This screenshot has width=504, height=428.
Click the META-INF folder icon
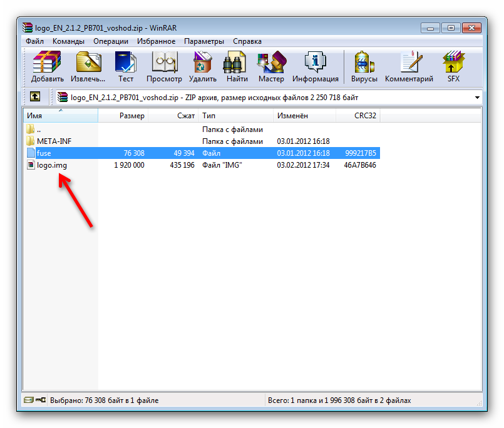[31, 141]
